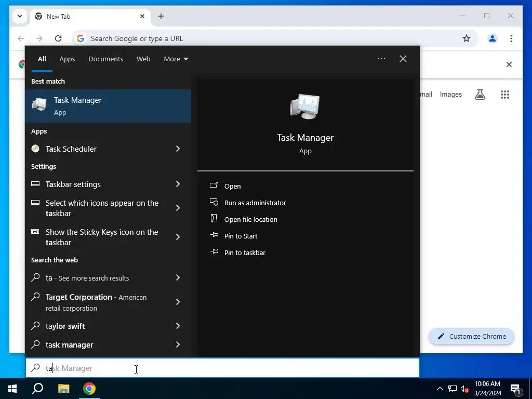Expand arrow for 'Select which icons appear'

point(178,208)
